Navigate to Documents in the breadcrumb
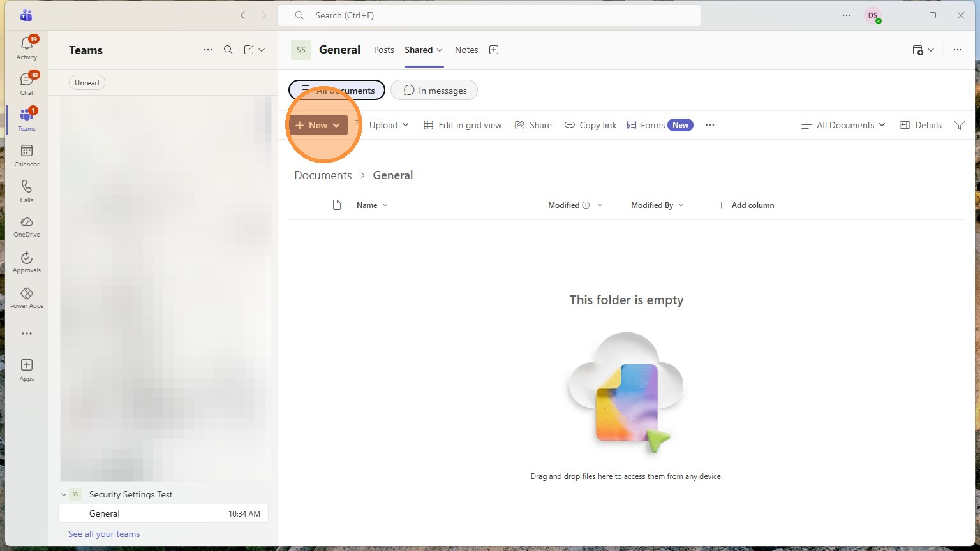Screen dimensions: 980x551 click(323, 175)
